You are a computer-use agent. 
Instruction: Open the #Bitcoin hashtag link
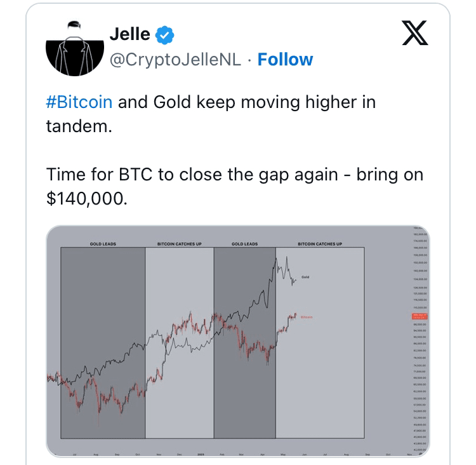(79, 102)
